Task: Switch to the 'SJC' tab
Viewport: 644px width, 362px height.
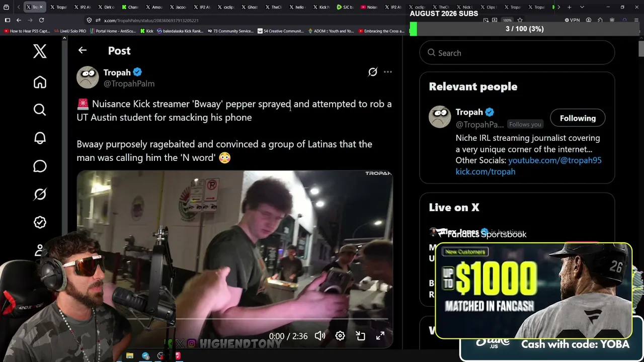Action: coord(345,7)
